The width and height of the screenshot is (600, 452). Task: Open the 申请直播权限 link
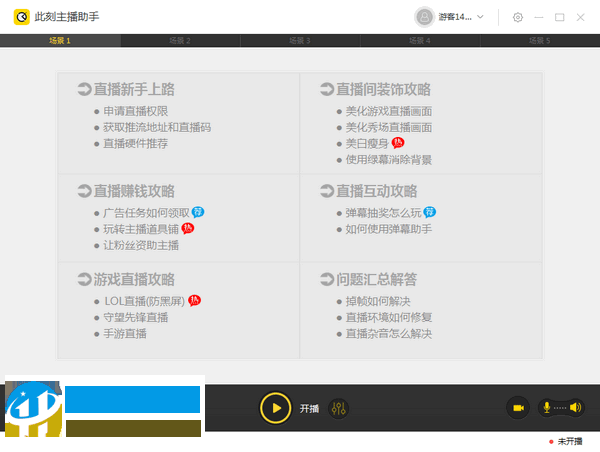coord(136,111)
